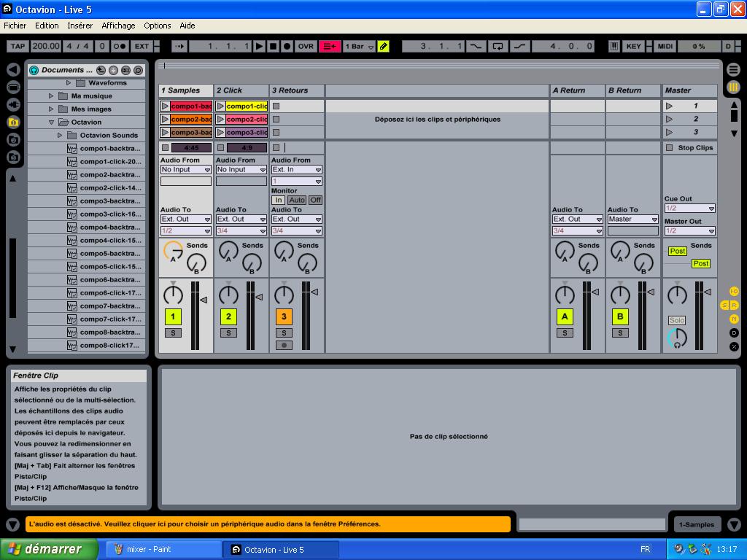Open the Plug-in Device Browser plug icon
The height and width of the screenshot is (560, 747).
click(x=13, y=105)
